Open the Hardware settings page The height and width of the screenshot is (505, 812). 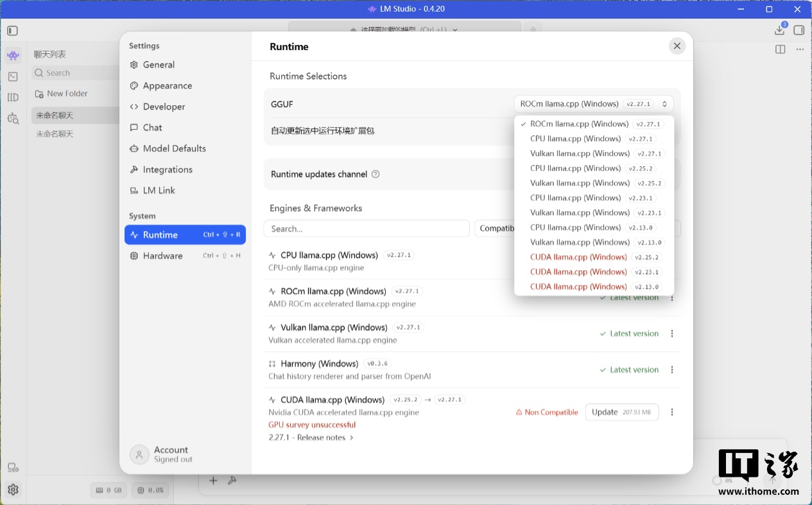[x=185, y=255]
